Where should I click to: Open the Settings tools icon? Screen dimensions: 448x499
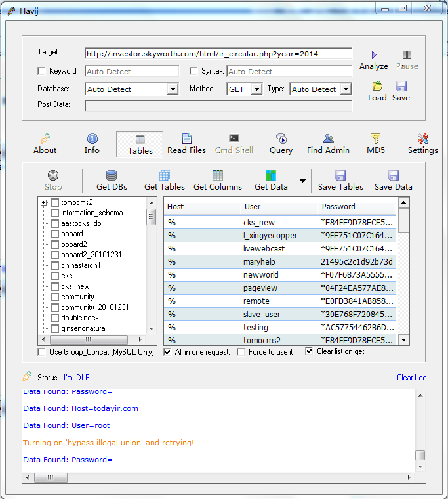click(423, 139)
